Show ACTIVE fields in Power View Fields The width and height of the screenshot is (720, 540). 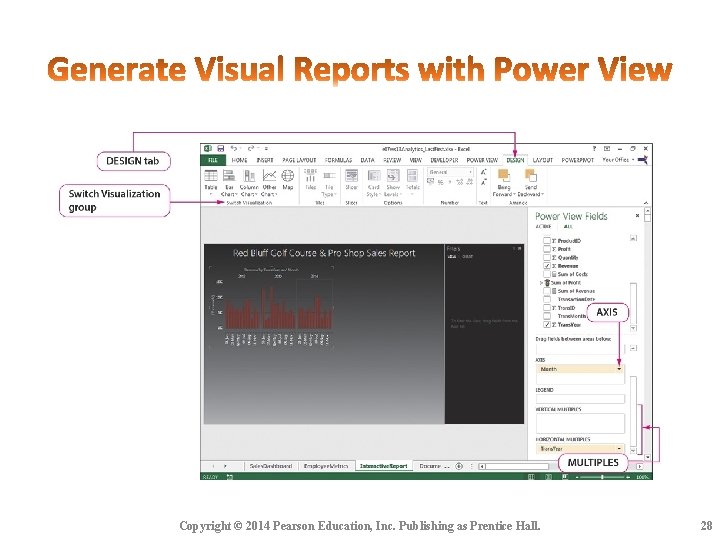(543, 227)
